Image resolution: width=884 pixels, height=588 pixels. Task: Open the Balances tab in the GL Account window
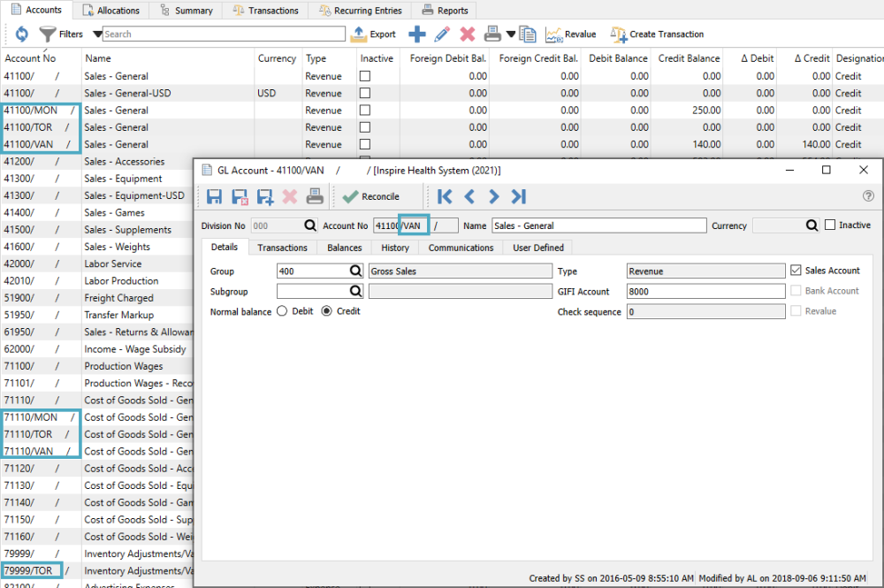tap(344, 248)
